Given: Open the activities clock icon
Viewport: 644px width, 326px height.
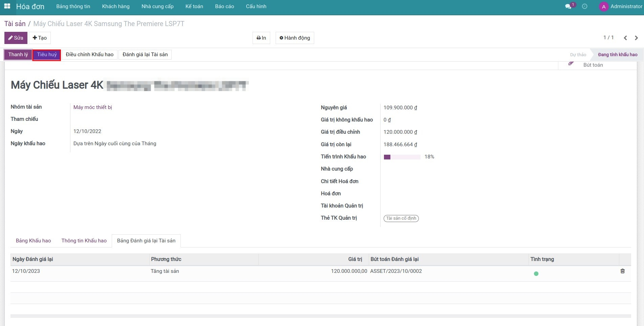Looking at the screenshot, I should (584, 6).
